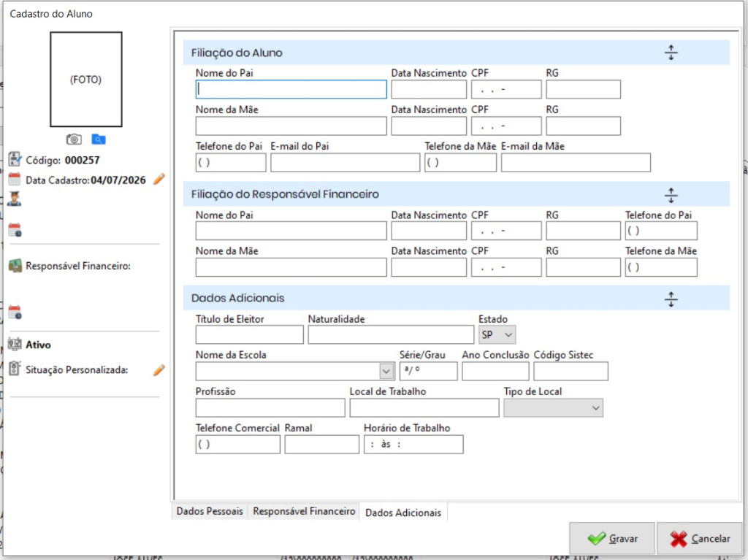748x560 pixels.
Task: Click Responsável's mother RG field
Action: tap(583, 267)
